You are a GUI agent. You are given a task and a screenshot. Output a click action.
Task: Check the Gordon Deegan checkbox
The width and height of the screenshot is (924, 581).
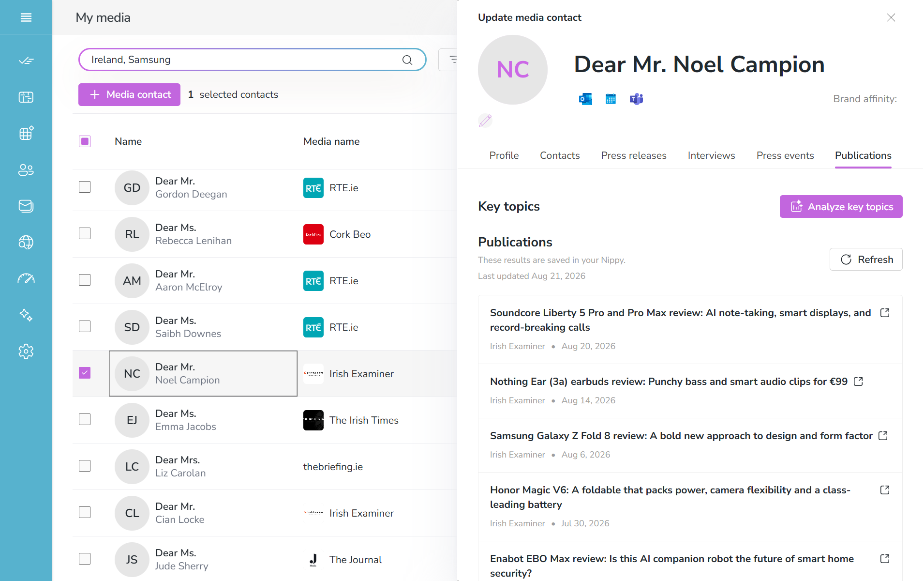(x=85, y=187)
